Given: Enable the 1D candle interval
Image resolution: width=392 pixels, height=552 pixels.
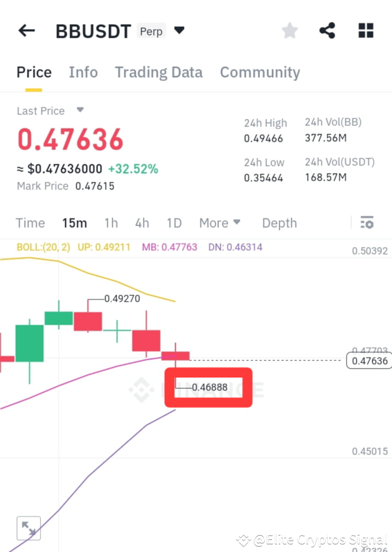Looking at the screenshot, I should pyautogui.click(x=174, y=223).
